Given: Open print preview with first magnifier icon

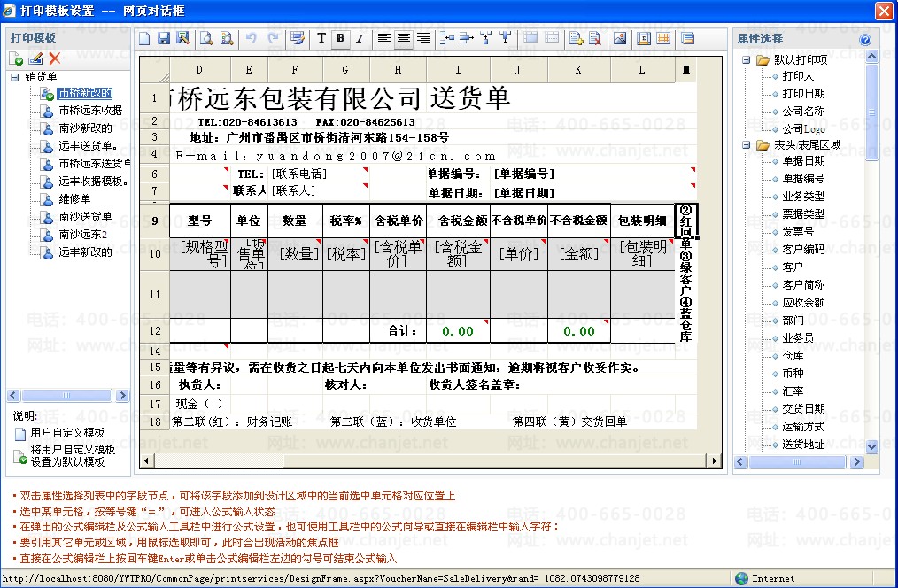Looking at the screenshot, I should [x=206, y=38].
